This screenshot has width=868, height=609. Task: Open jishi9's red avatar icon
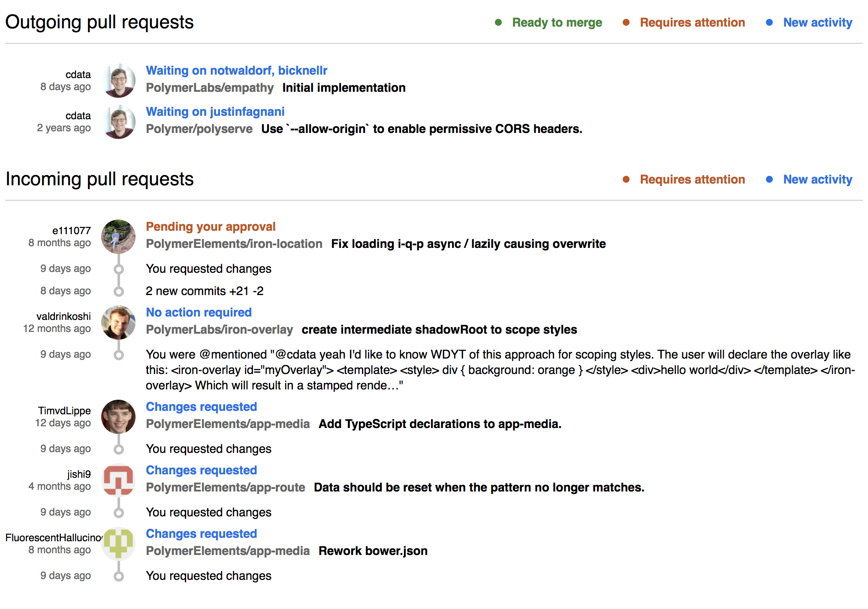(x=118, y=480)
